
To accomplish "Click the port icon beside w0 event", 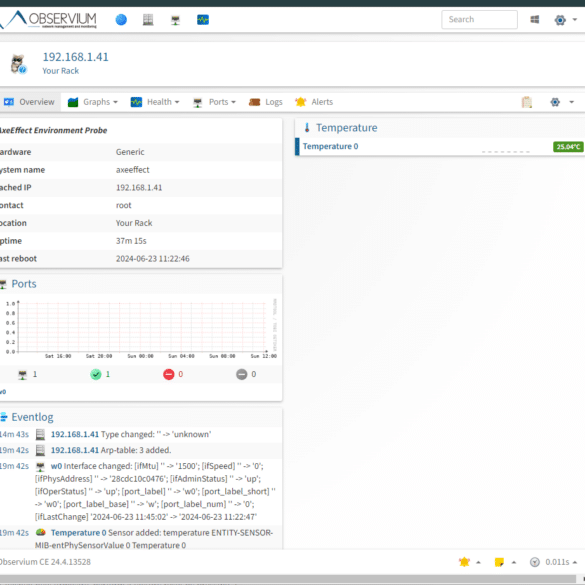I will (40, 466).
